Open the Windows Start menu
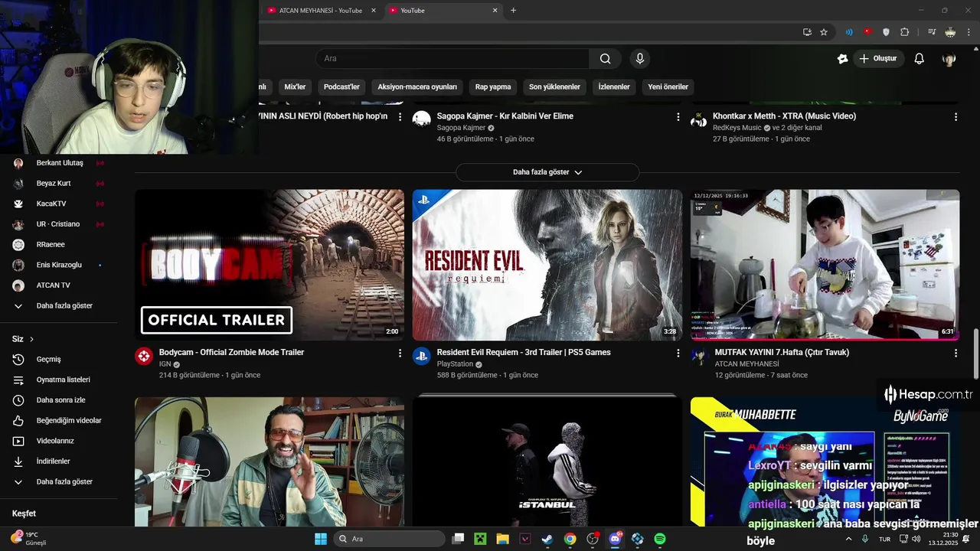Image resolution: width=980 pixels, height=551 pixels. coord(321,539)
